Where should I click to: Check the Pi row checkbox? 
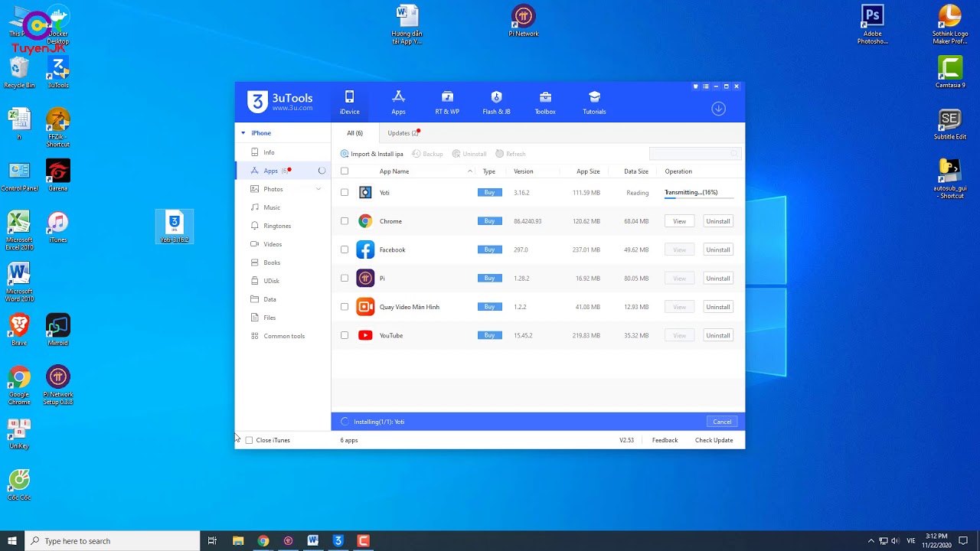[345, 279]
